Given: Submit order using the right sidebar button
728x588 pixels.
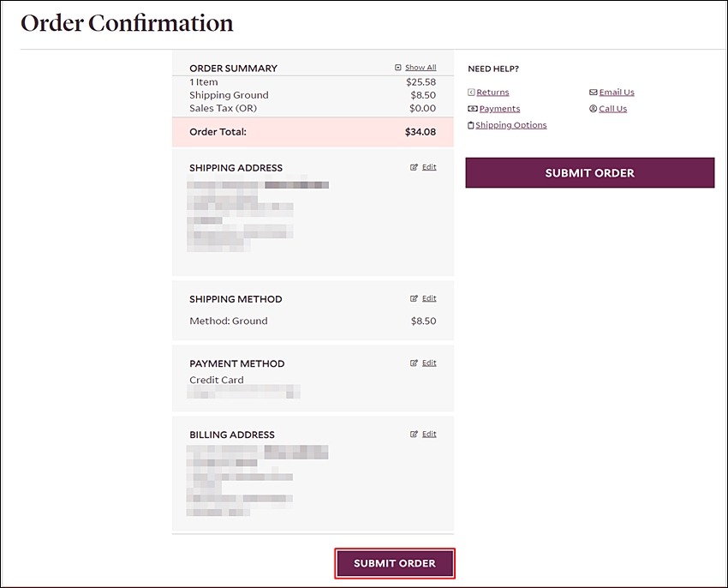Looking at the screenshot, I should point(589,172).
